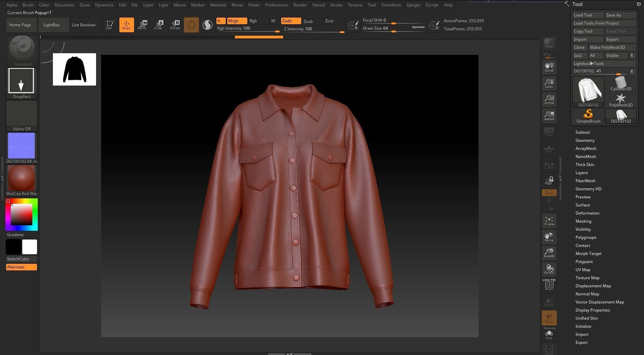Viewport: 644px width, 355px height.
Task: Switch to Rotate gizmo mode
Action: (x=175, y=25)
